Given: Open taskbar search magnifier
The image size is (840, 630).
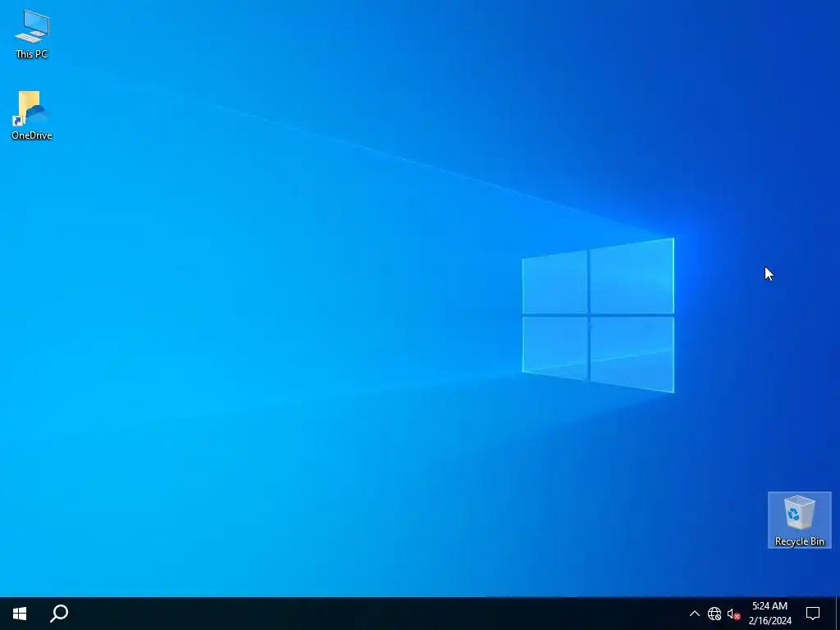Looking at the screenshot, I should [59, 614].
